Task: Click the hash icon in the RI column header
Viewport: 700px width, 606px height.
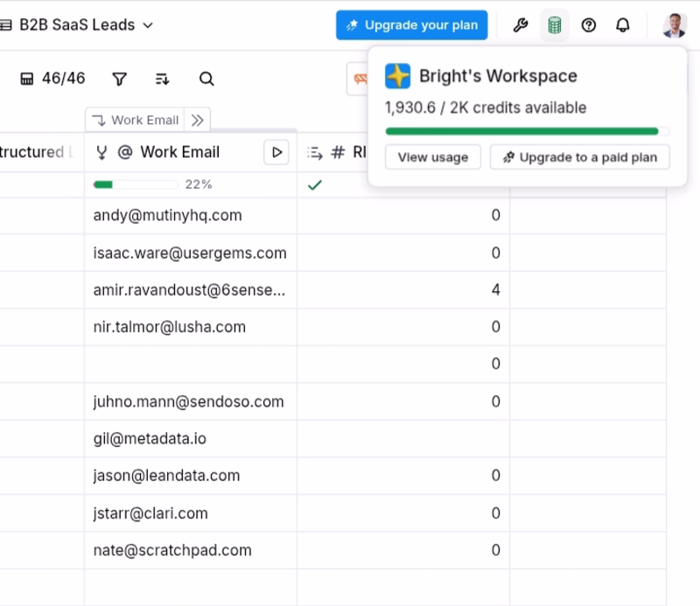Action: pos(338,152)
